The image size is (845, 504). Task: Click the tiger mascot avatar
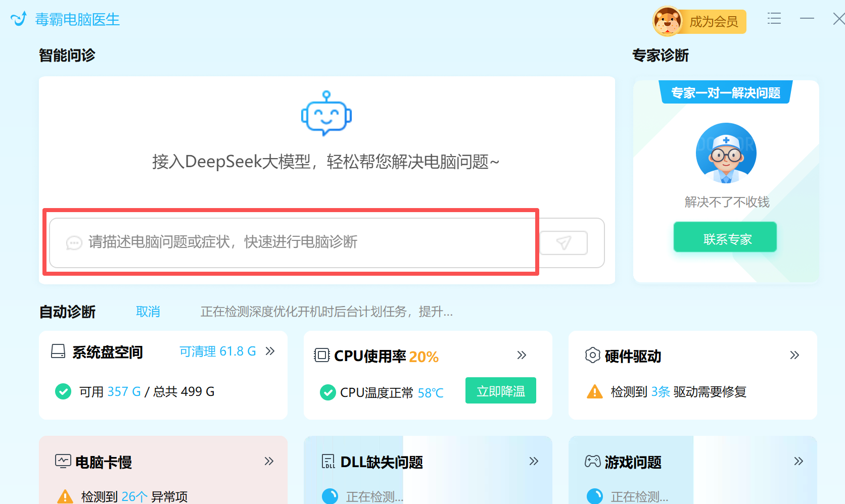[667, 21]
